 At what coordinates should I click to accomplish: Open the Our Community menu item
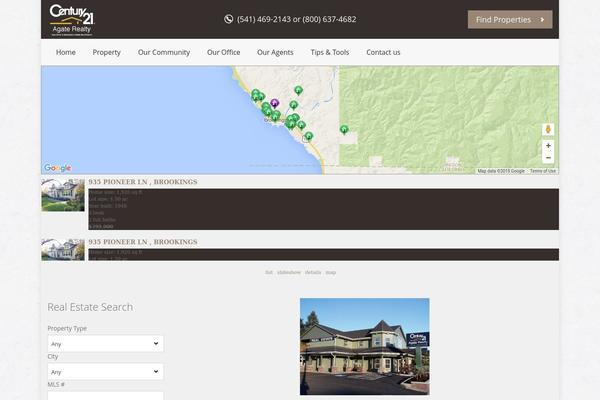[x=164, y=52]
